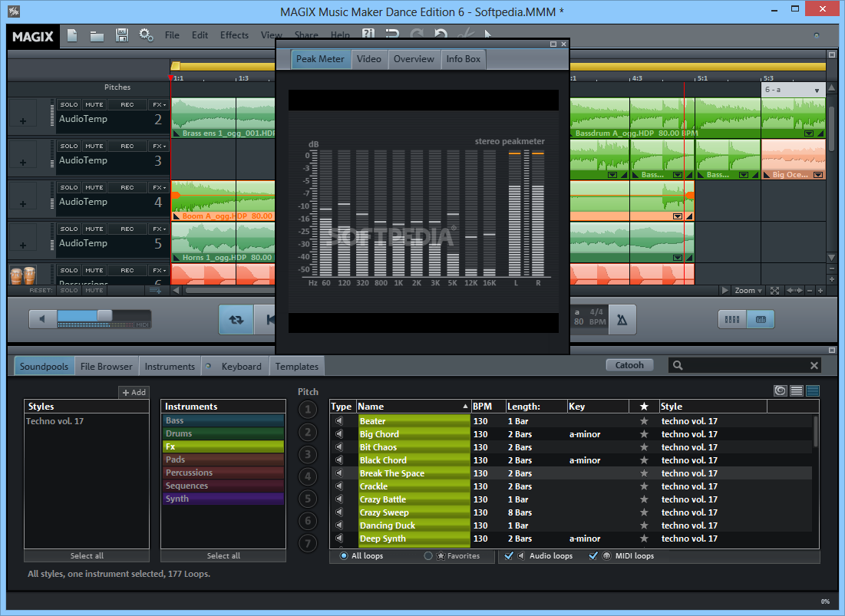This screenshot has width=845, height=616.
Task: Select the Synth instrument color bar
Action: click(x=223, y=499)
